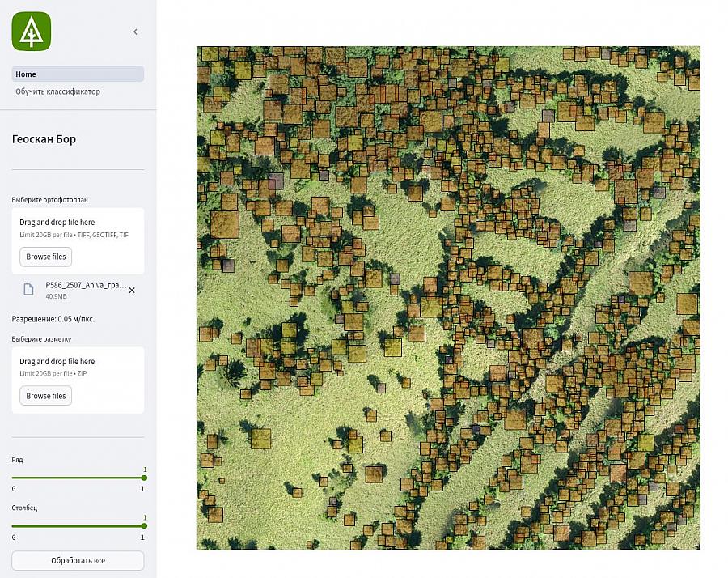
Task: Click Browse files under Выберите ортофотоплан
Action: click(x=46, y=257)
